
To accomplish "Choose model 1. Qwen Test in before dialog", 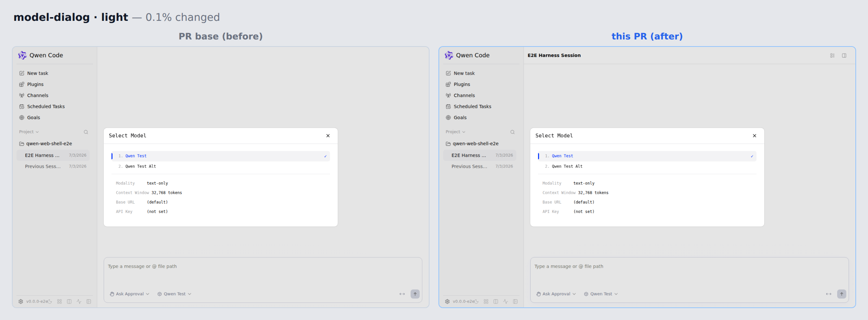I will (x=220, y=156).
